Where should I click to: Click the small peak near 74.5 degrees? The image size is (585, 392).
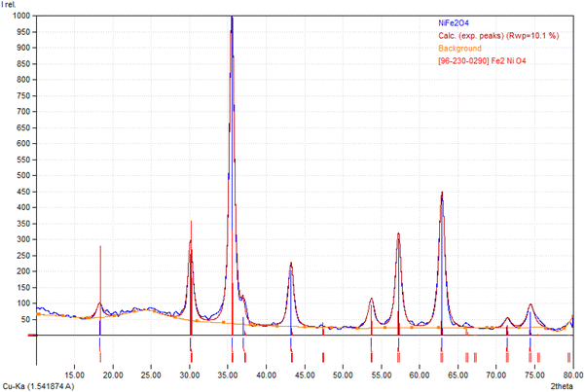pos(530,304)
